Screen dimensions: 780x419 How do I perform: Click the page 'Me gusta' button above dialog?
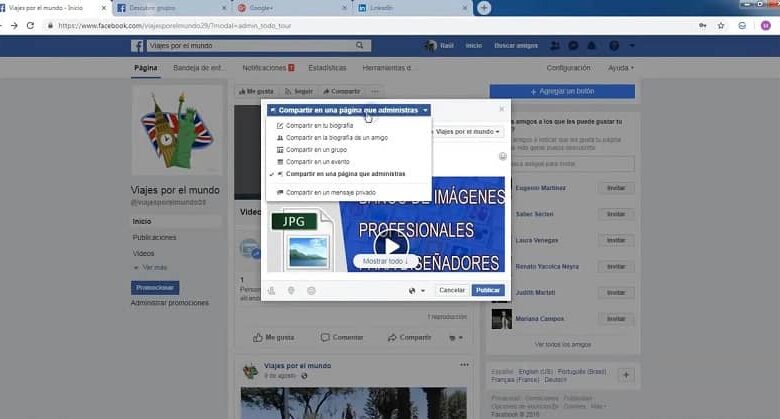256,92
